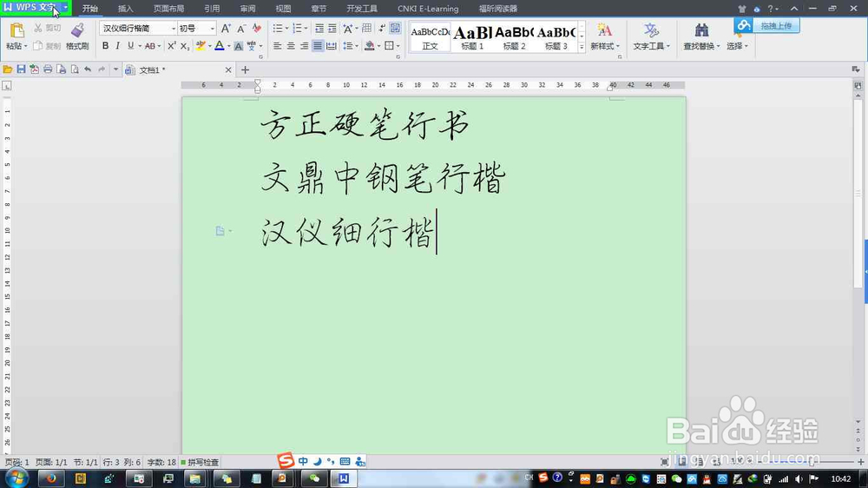Click the Text Tools (文字工具) icon
The height and width of the screenshot is (488, 868).
(651, 30)
